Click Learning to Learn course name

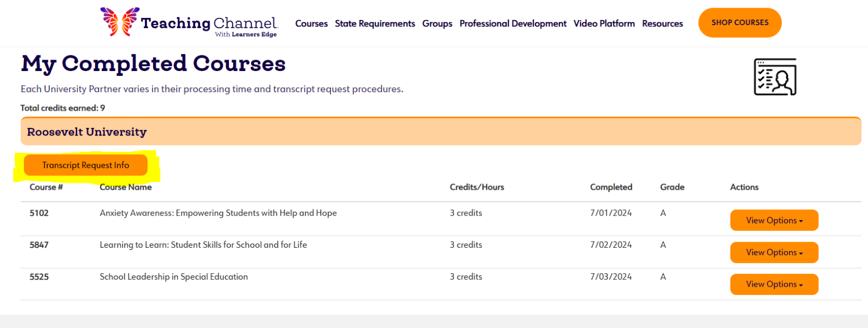pos(203,245)
